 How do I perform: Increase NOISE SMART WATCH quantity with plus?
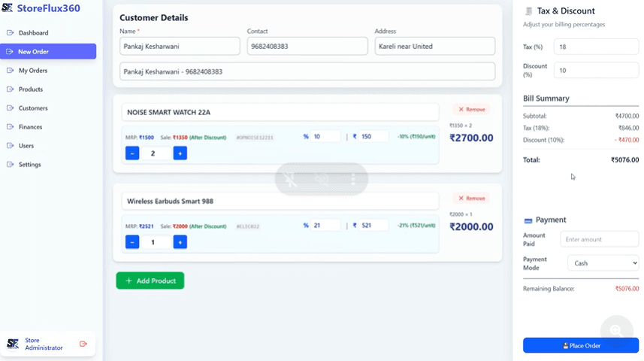point(180,153)
